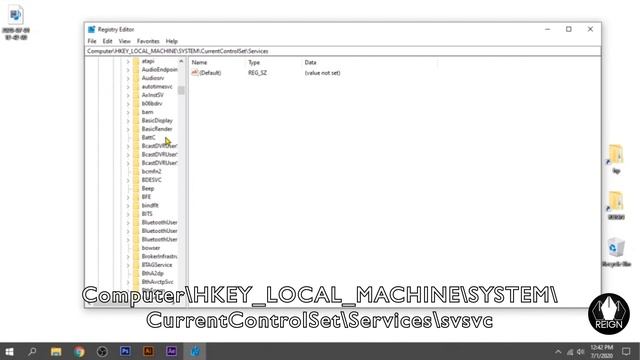This screenshot has width=640, height=360.
Task: Open the View menu
Action: (124, 41)
